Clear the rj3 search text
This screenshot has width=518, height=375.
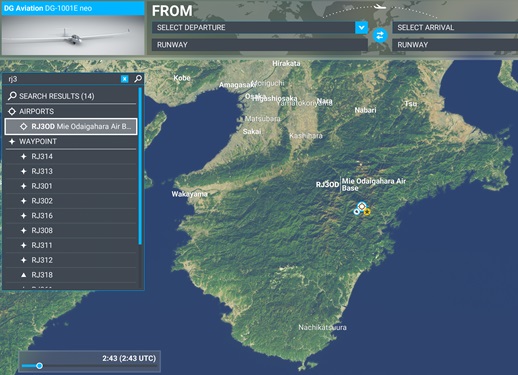(124, 79)
